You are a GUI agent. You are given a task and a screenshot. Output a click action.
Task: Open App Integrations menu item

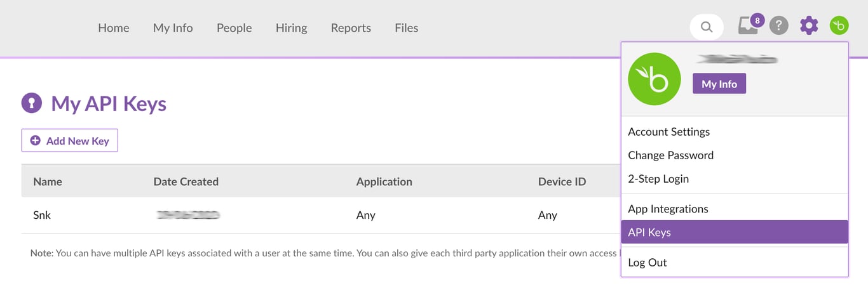668,209
